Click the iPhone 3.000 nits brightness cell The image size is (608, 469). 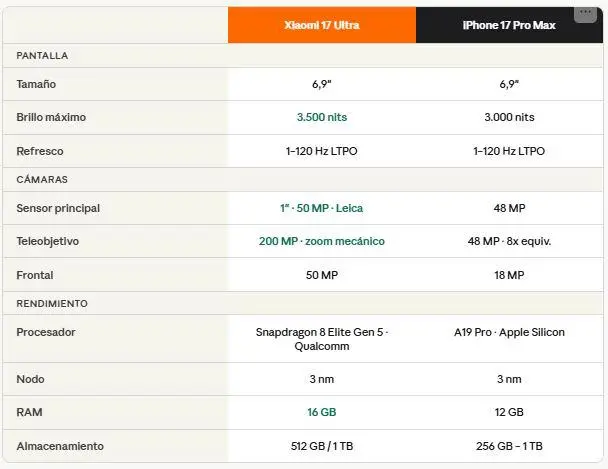coord(509,117)
